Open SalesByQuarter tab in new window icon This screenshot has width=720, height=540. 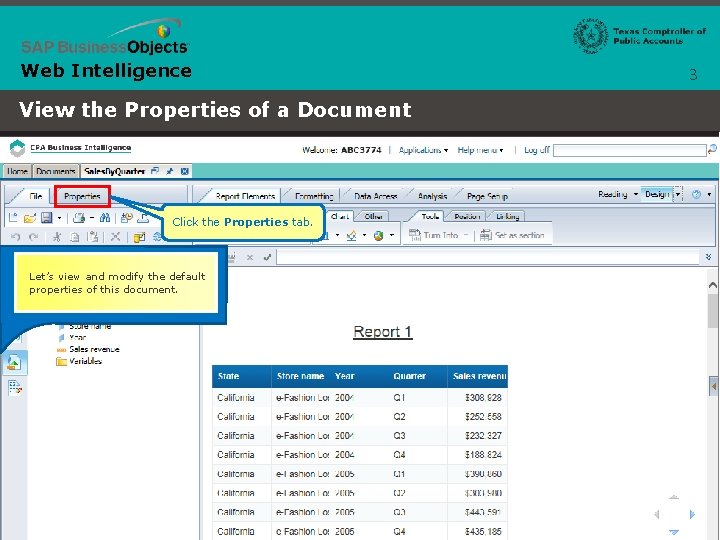pos(155,171)
